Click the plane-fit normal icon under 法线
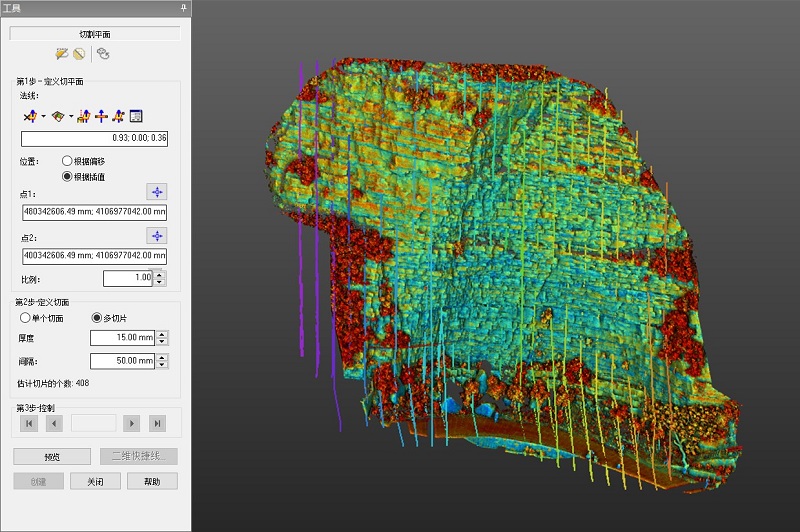 pyautogui.click(x=58, y=116)
